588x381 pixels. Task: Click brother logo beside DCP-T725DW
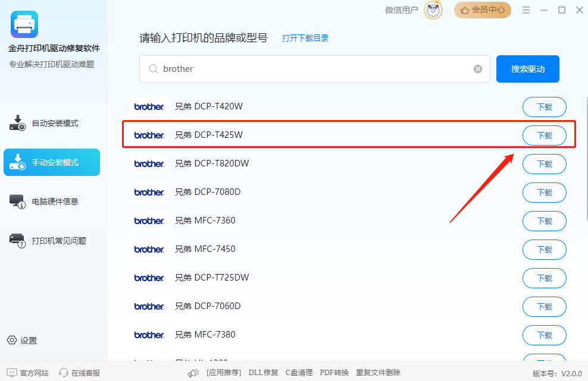[x=149, y=278]
